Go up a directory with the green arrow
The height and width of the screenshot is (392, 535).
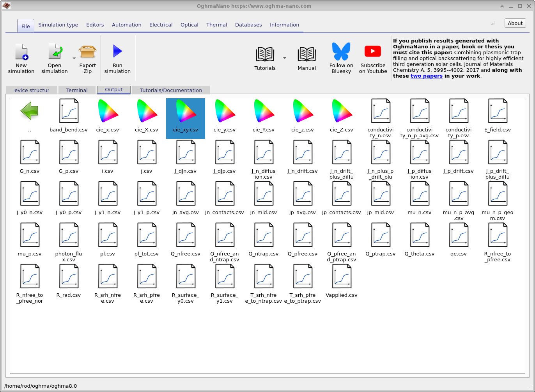click(x=29, y=110)
